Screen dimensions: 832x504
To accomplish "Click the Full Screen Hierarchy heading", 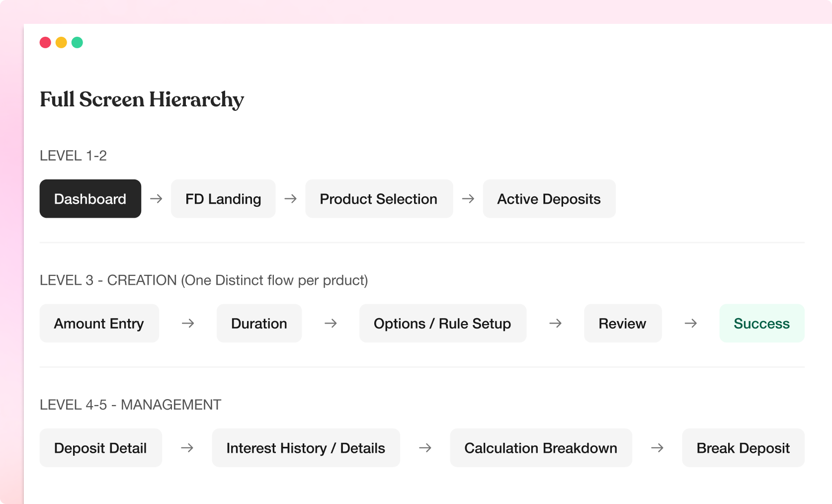I will (142, 99).
